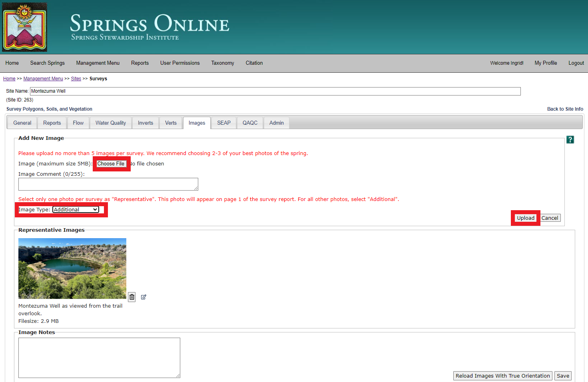Cancel the new image upload
The image size is (588, 382).
(x=550, y=218)
